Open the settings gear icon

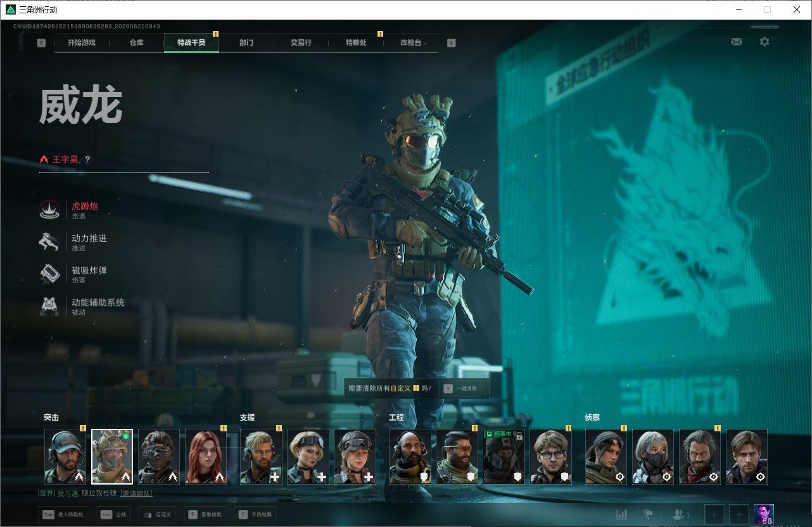click(x=764, y=42)
